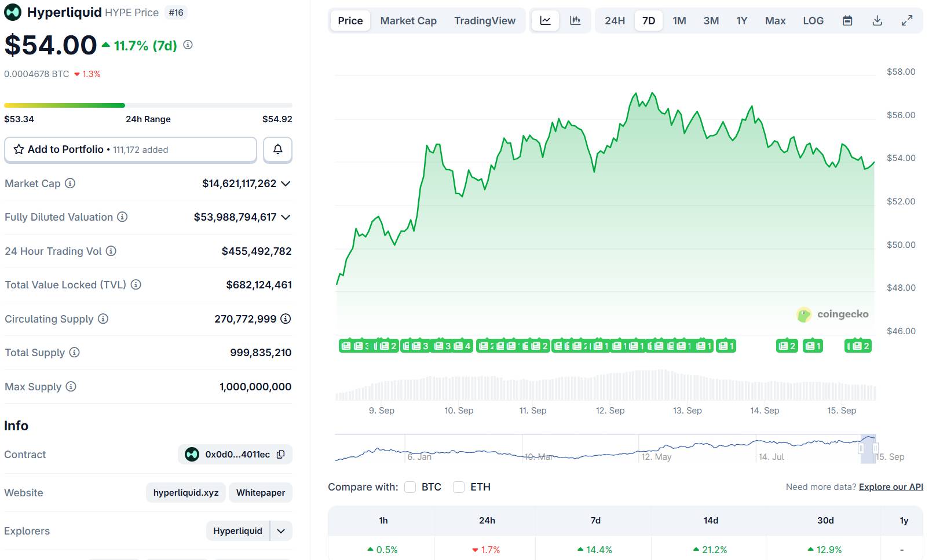Viewport: 936px width, 560px height.
Task: Click the 30d change value 12.9%
Action: (x=825, y=550)
